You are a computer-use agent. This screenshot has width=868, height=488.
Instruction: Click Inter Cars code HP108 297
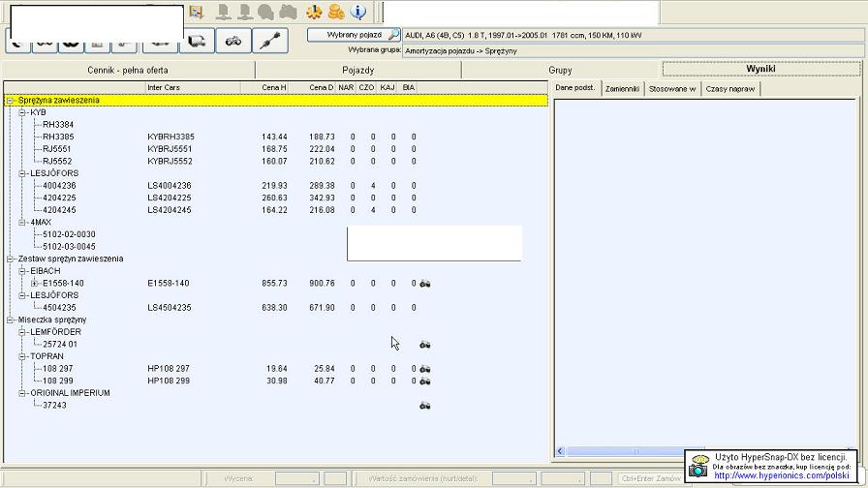pyautogui.click(x=169, y=368)
